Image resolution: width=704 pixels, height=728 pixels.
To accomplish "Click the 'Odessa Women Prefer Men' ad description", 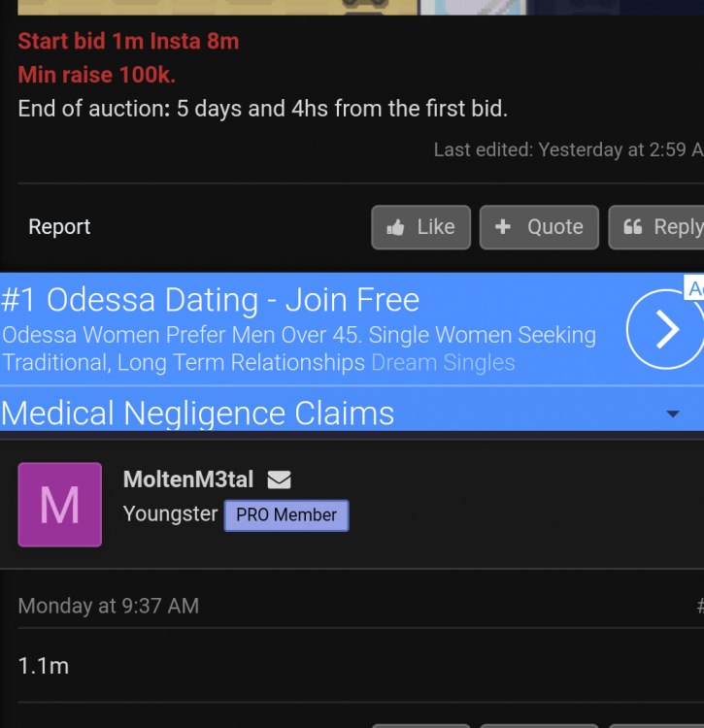I will pos(299,336).
